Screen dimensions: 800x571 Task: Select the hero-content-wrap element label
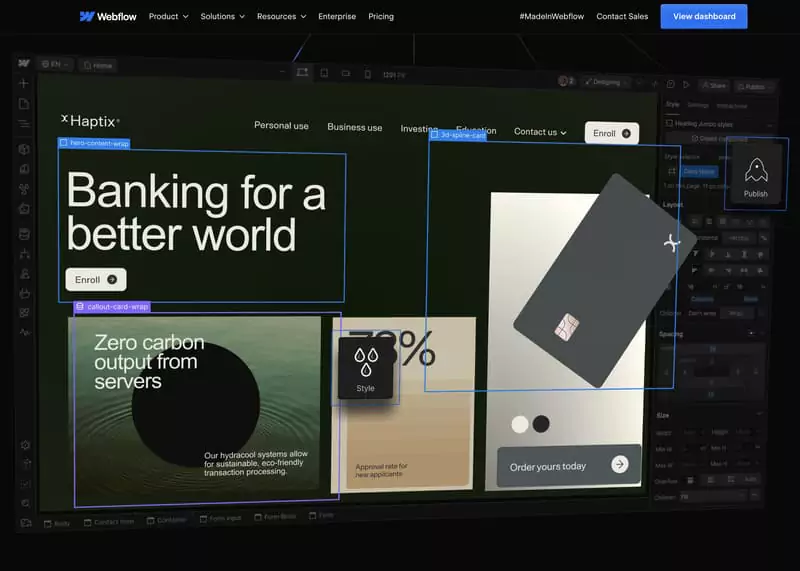click(x=94, y=143)
